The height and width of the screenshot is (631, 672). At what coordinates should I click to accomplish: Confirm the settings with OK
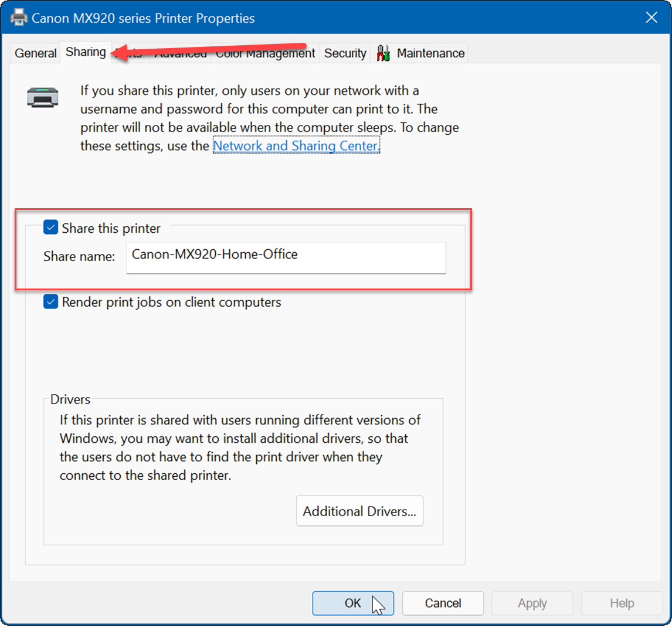(353, 603)
